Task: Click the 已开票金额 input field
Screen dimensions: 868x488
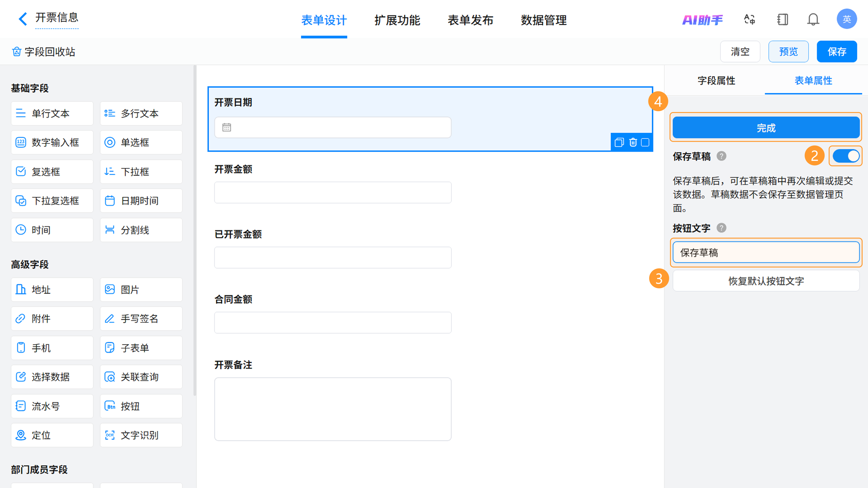Action: tap(333, 257)
